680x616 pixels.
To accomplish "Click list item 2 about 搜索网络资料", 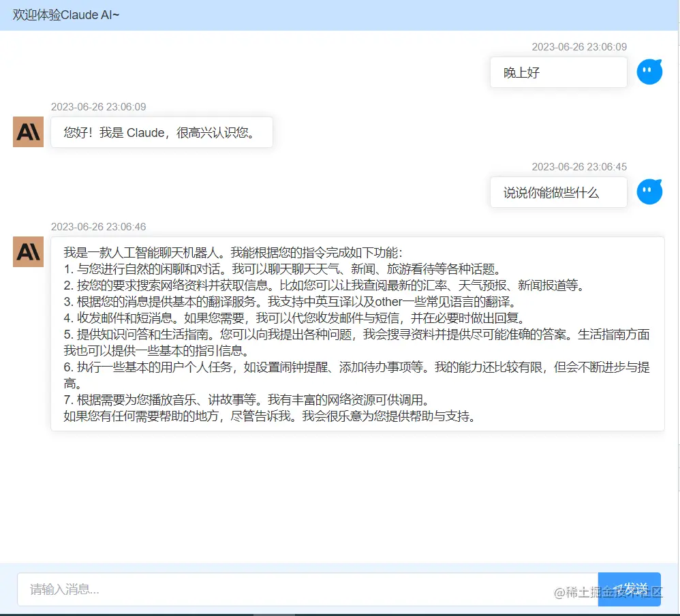I will (x=324, y=286).
